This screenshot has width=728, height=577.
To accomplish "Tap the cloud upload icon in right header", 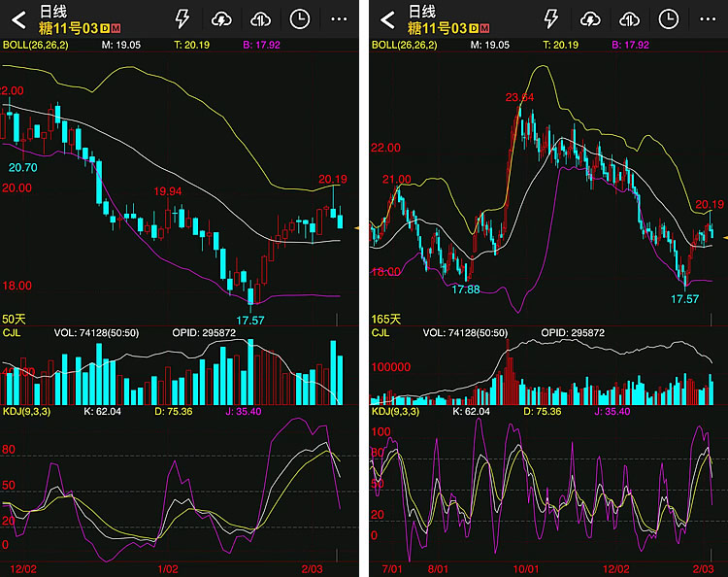I will 629,19.
